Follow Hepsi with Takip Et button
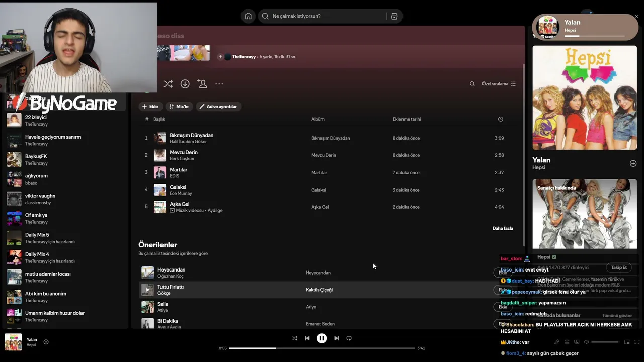Image resolution: width=644 pixels, height=362 pixels. pos(619,267)
